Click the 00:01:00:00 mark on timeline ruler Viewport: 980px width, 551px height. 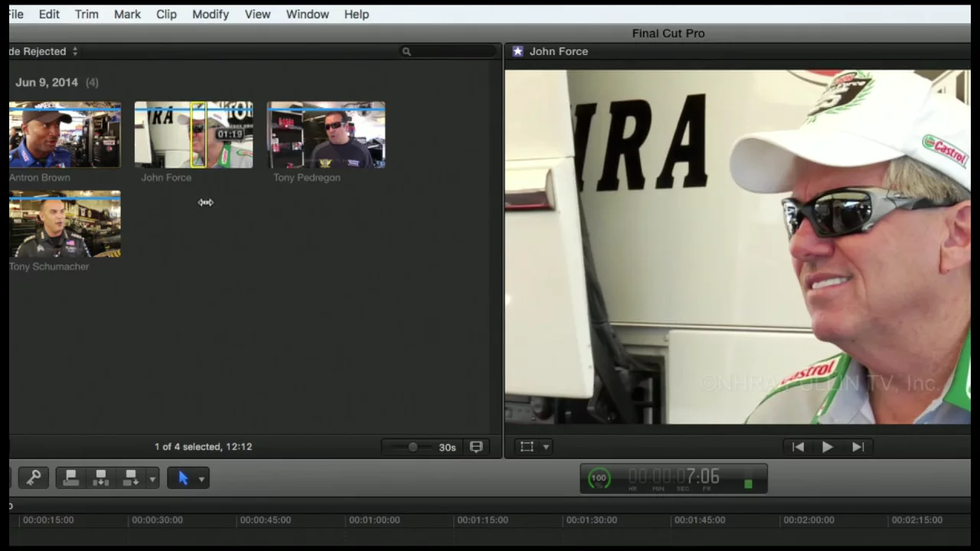pyautogui.click(x=374, y=520)
